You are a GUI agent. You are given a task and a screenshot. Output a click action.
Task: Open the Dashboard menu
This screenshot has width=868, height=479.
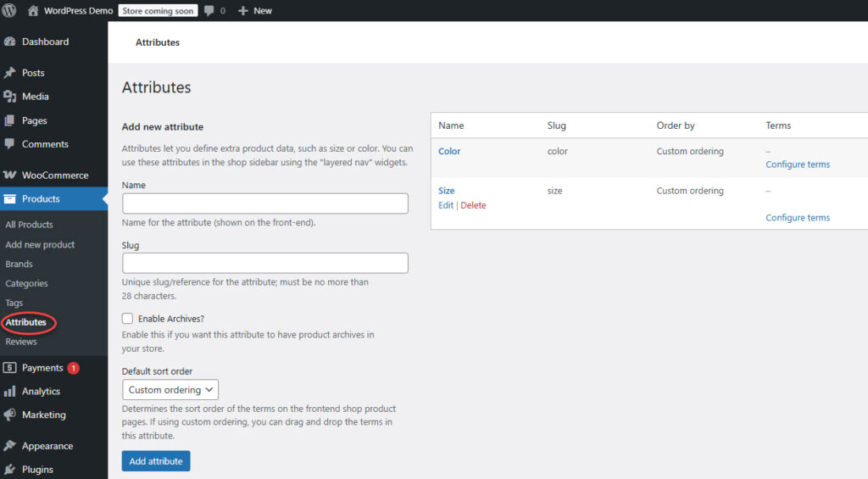46,42
